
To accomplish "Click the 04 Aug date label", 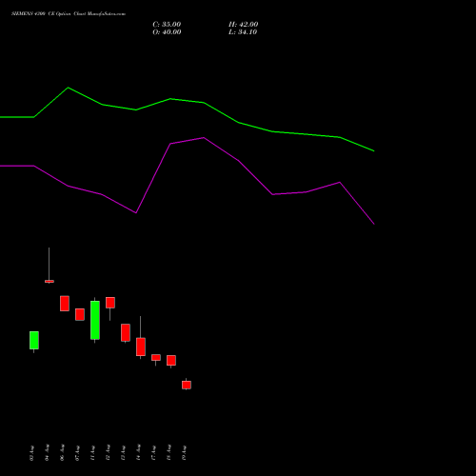I will pos(47,452).
